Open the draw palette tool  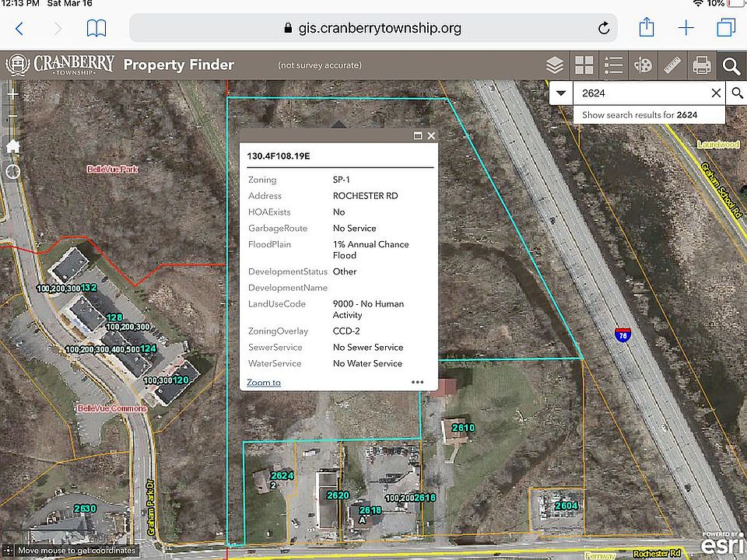[644, 65]
